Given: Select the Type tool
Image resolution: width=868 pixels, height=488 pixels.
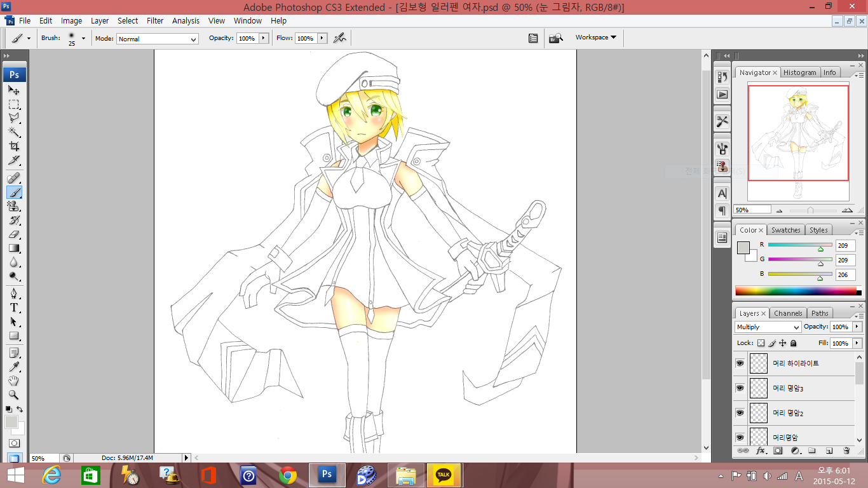Looking at the screenshot, I should pyautogui.click(x=14, y=308).
